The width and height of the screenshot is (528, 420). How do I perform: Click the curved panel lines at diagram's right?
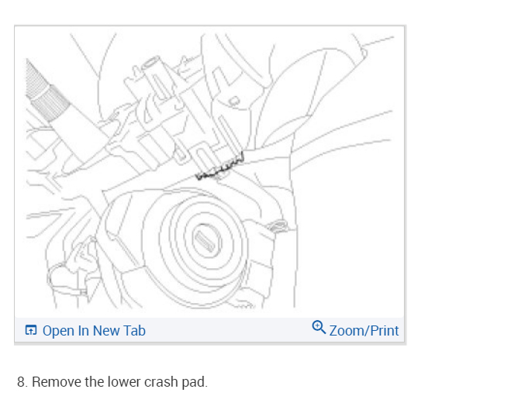pos(342,135)
